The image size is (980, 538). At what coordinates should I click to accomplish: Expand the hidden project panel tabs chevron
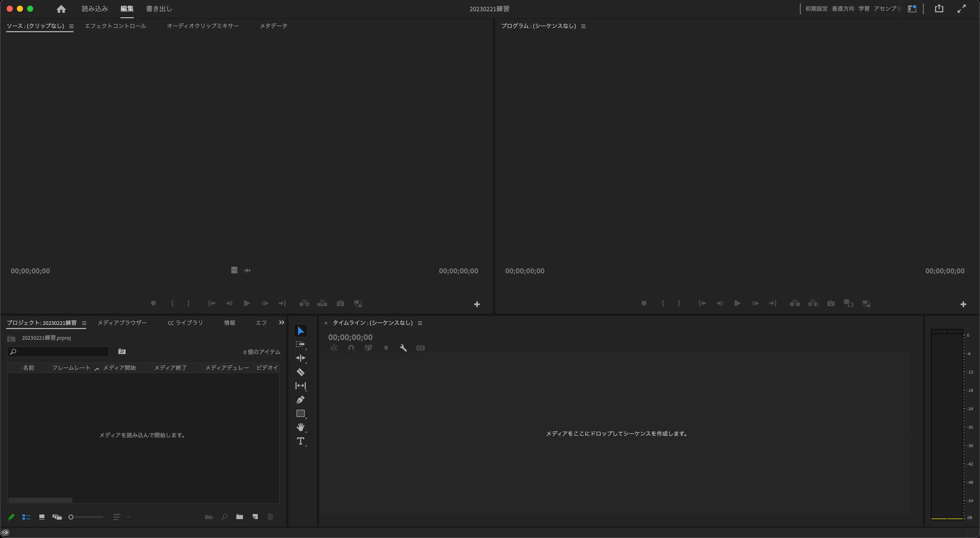[x=281, y=322]
